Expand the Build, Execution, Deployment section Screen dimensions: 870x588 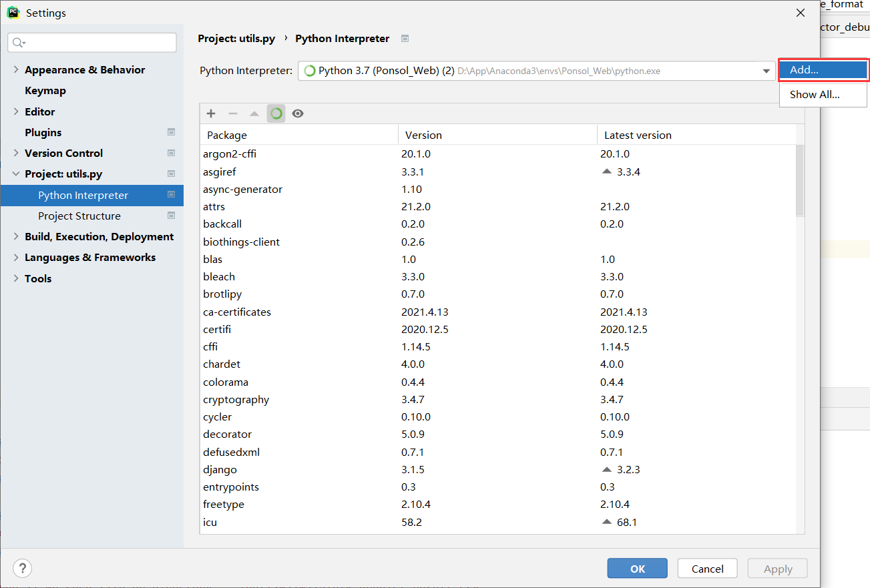tap(15, 236)
